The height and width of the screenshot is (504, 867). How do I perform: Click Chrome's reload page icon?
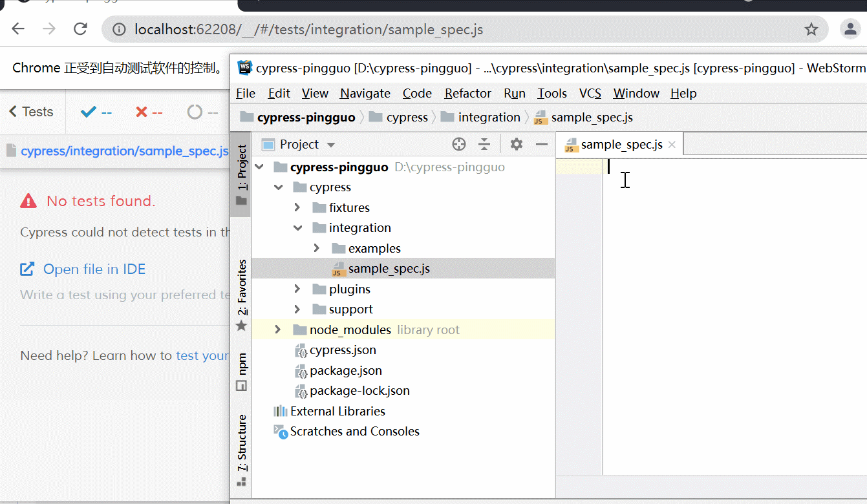point(80,29)
